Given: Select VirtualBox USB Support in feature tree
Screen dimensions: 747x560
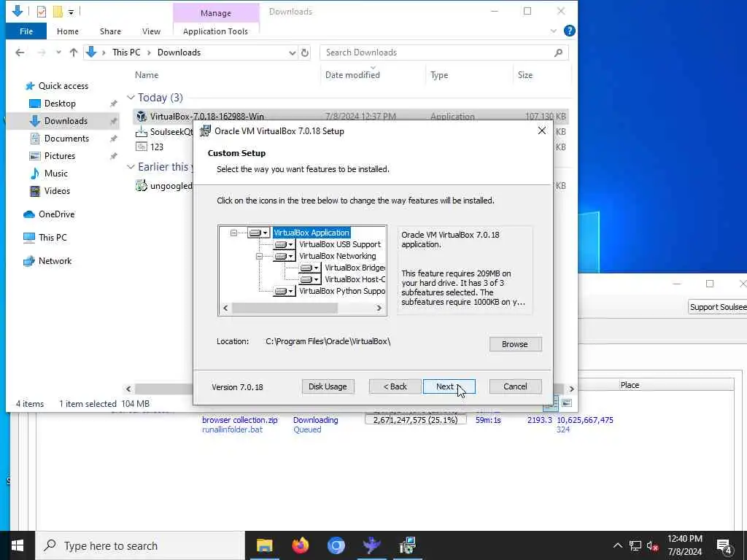Looking at the screenshot, I should point(340,244).
